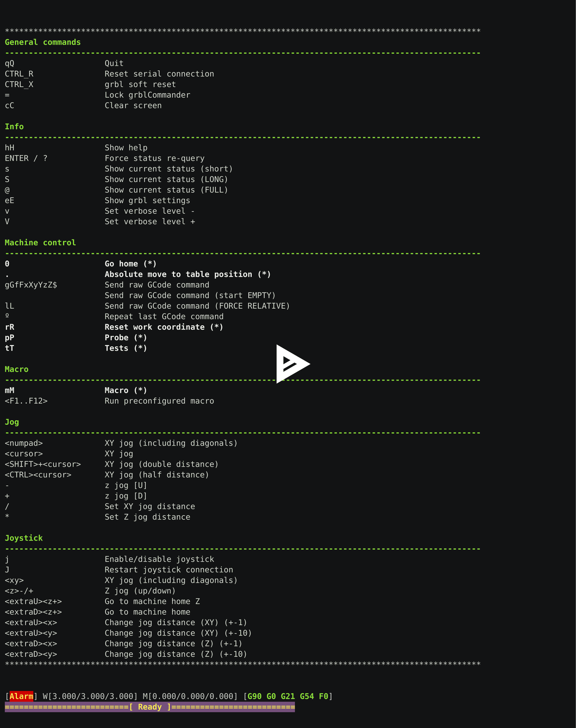Click 'Restart joystick connection' line
The image size is (576, 728).
pyautogui.click(x=169, y=570)
